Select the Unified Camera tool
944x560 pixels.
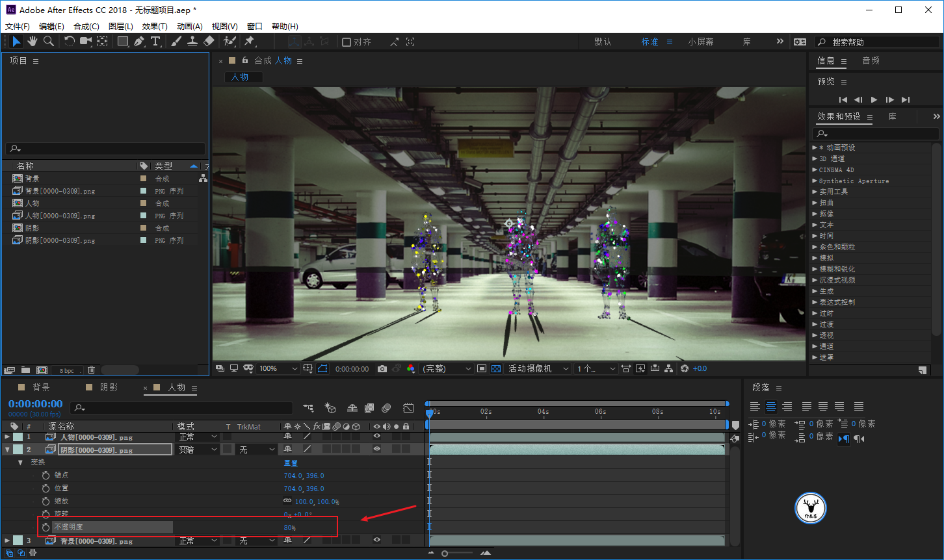point(86,42)
